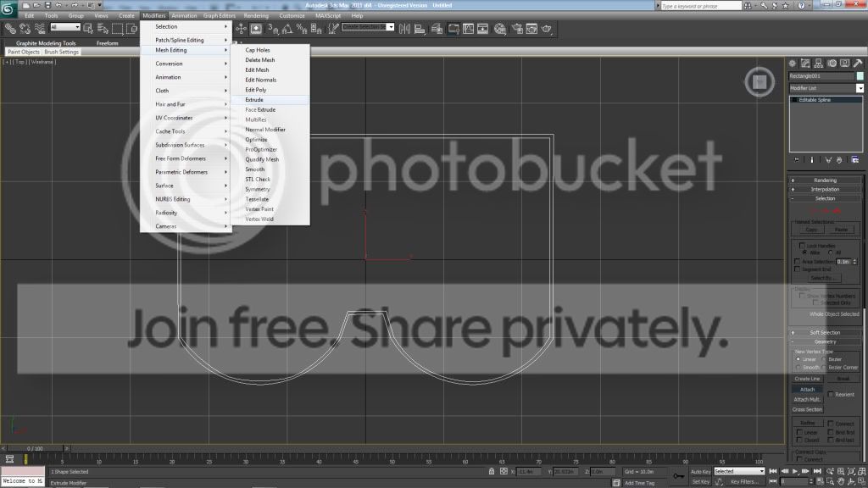Click the Rectangle001 object name field
The height and width of the screenshot is (488, 868).
point(821,75)
